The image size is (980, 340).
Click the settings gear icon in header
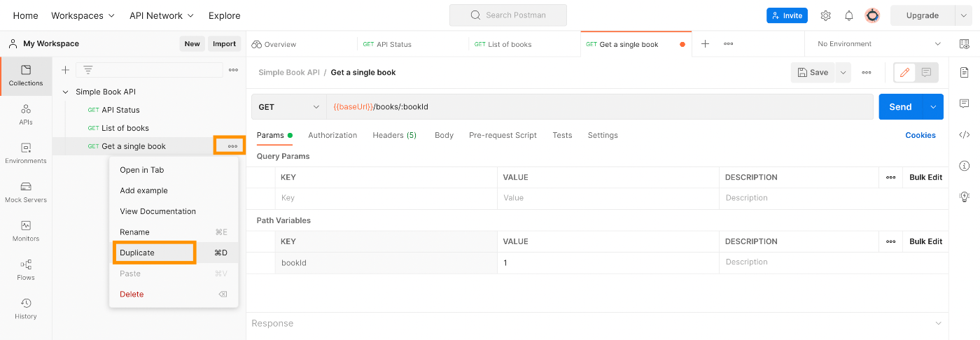825,15
